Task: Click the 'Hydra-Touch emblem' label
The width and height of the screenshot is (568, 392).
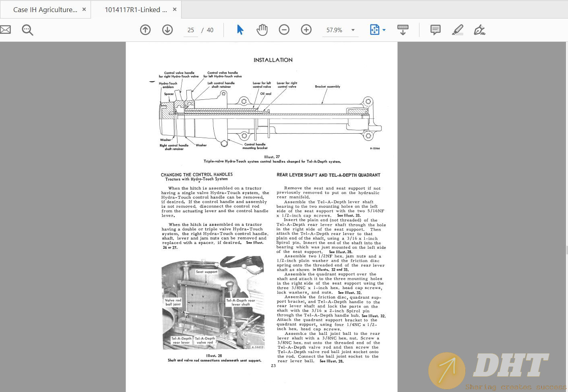Action: (168, 85)
